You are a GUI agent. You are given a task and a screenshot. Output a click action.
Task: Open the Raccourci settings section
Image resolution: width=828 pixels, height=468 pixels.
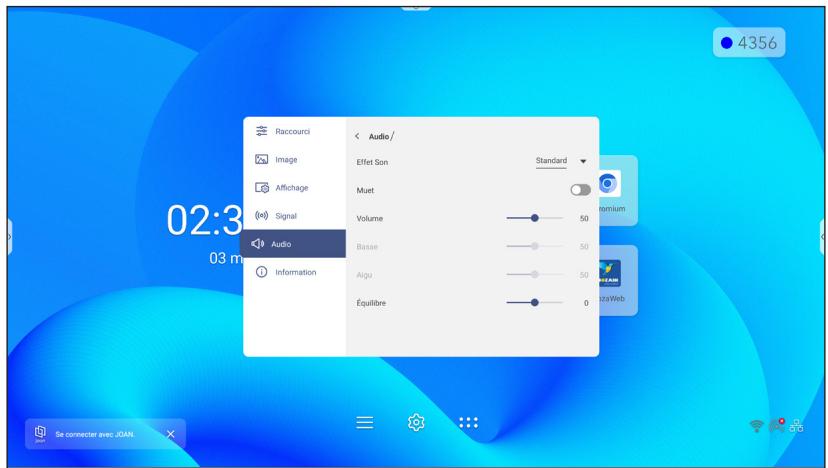click(x=294, y=132)
